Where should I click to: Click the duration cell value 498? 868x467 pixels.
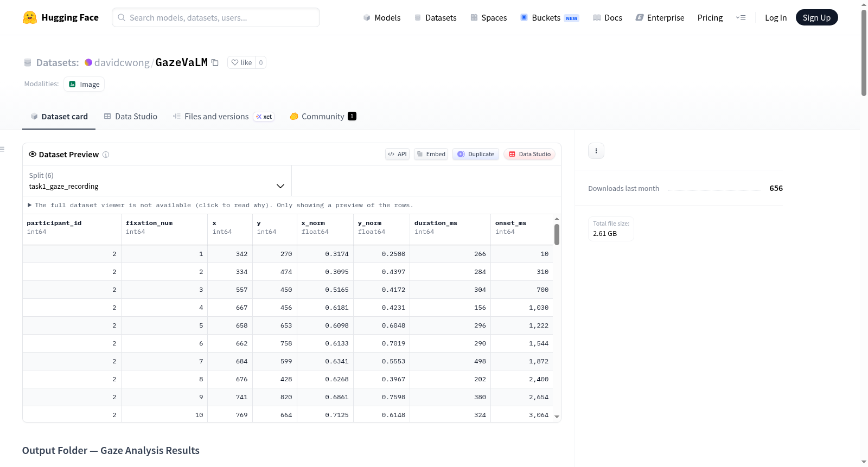(480, 361)
